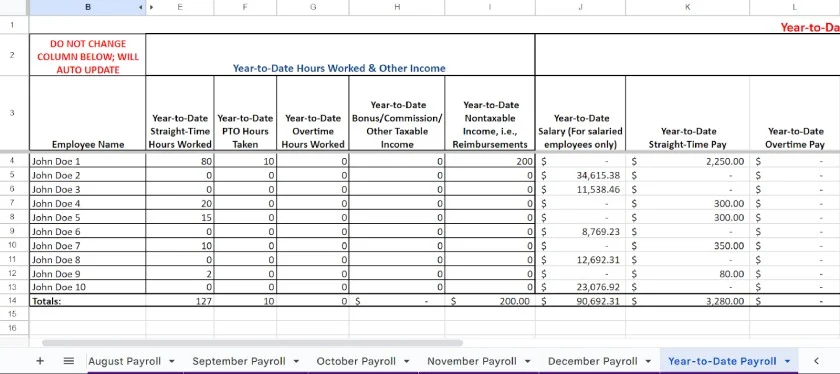This screenshot has width=840, height=374.
Task: Select the 'John Doe 3' name cell
Action: 87,189
